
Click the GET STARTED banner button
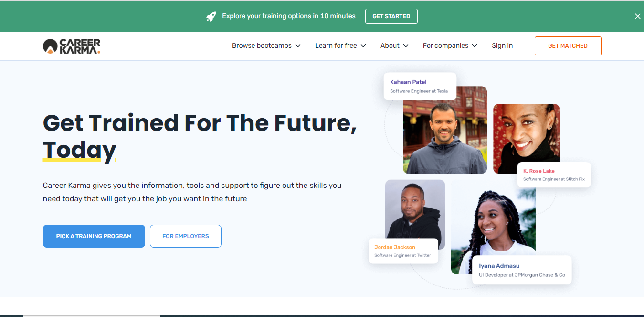point(391,16)
